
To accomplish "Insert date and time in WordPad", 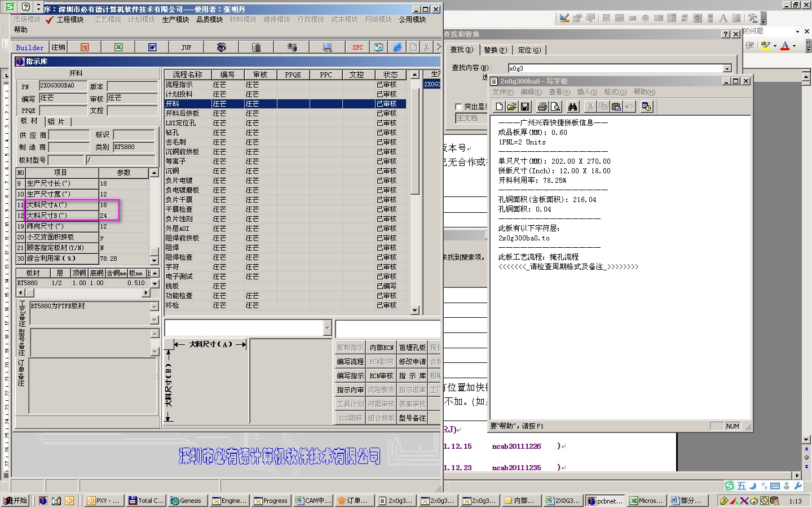I will pos(647,107).
